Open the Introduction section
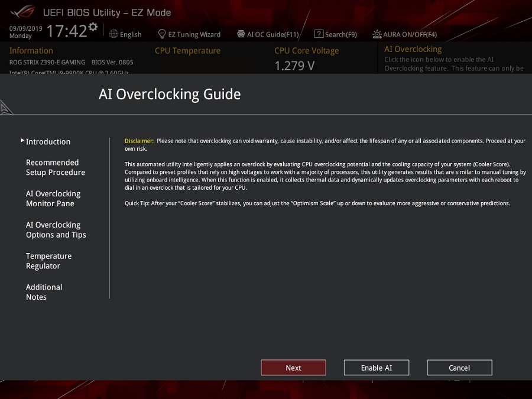Screen dimensions: 532x399 pyautogui.click(x=48, y=141)
